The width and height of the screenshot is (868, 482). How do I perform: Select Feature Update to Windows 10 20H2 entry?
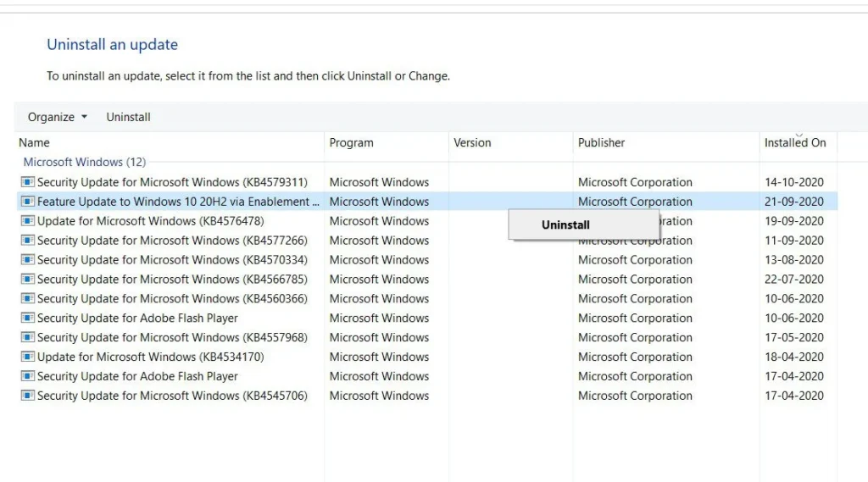[178, 202]
